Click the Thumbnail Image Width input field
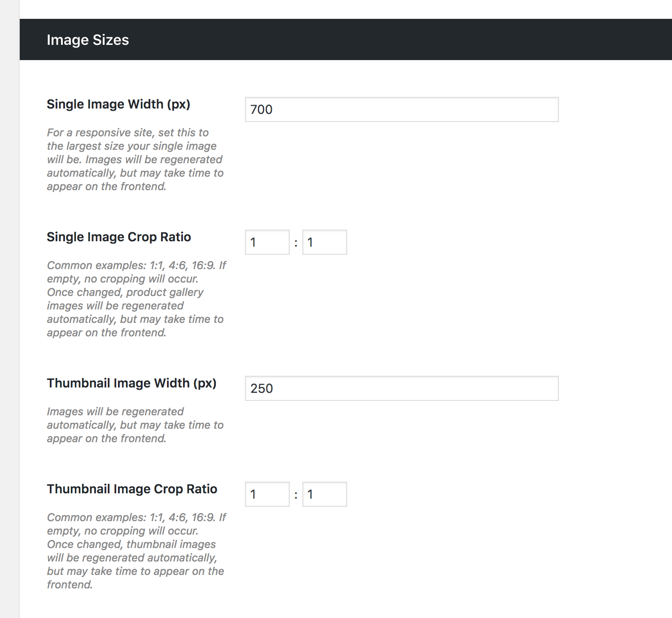The height and width of the screenshot is (618, 672). [401, 388]
